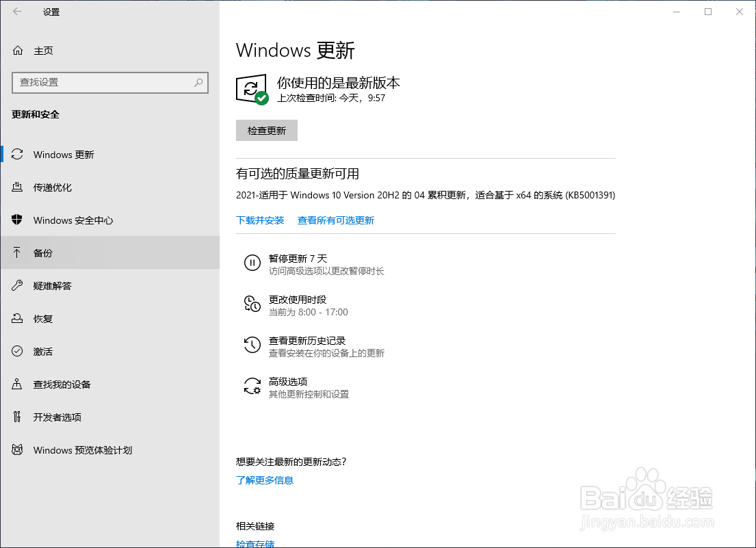The height and width of the screenshot is (548, 756).
Task: 点击侧边栏 Windows 更新的循环箭头图标
Action: point(17,154)
